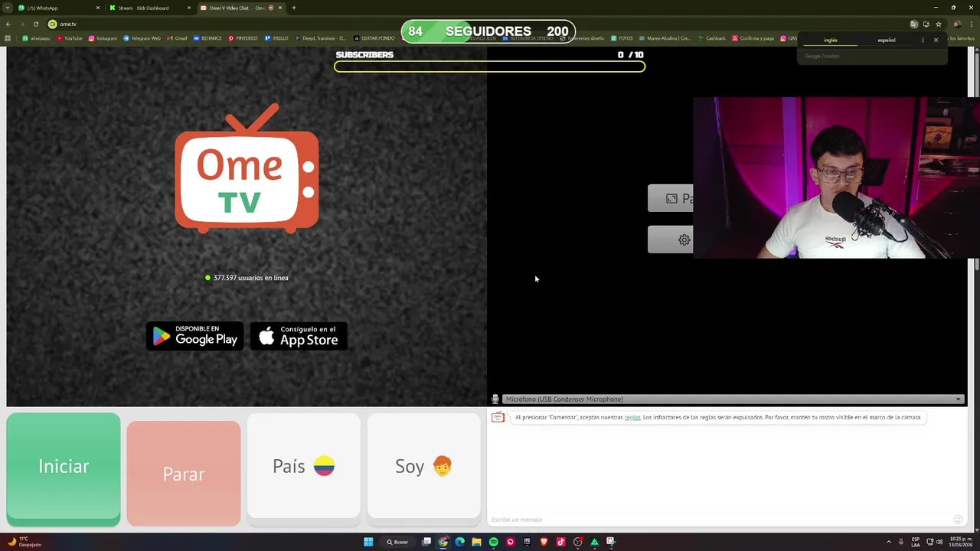Open the TRELLO bookmark
This screenshot has height=551, width=980.
point(277,38)
